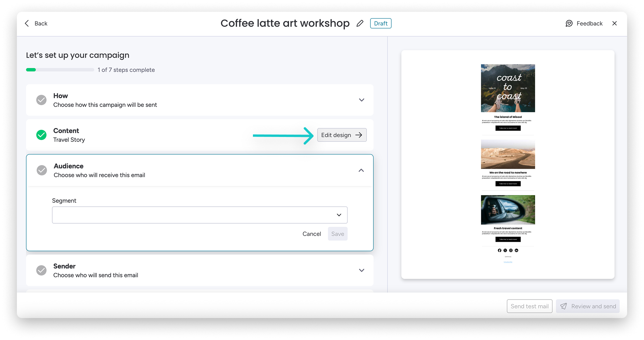Click the 'Travel Story' content text
This screenshot has width=644, height=340.
point(69,140)
